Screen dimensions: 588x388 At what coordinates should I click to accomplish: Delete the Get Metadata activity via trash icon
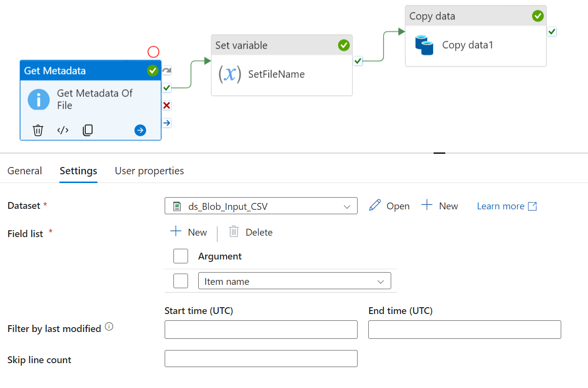[x=38, y=130]
